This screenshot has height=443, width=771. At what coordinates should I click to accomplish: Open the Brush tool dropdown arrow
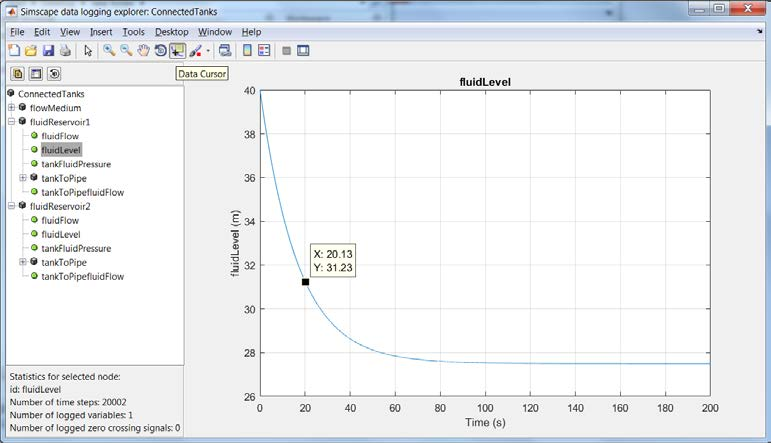pos(208,51)
